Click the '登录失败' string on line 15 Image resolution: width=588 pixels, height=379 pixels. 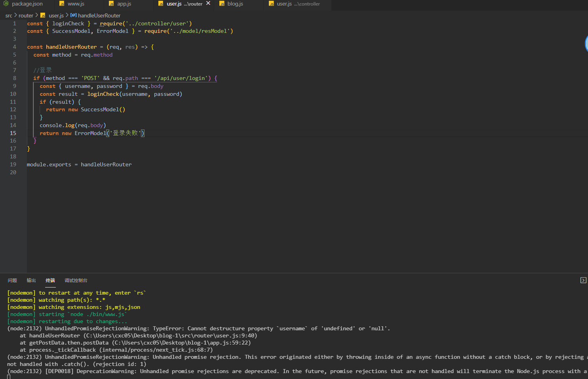click(126, 133)
